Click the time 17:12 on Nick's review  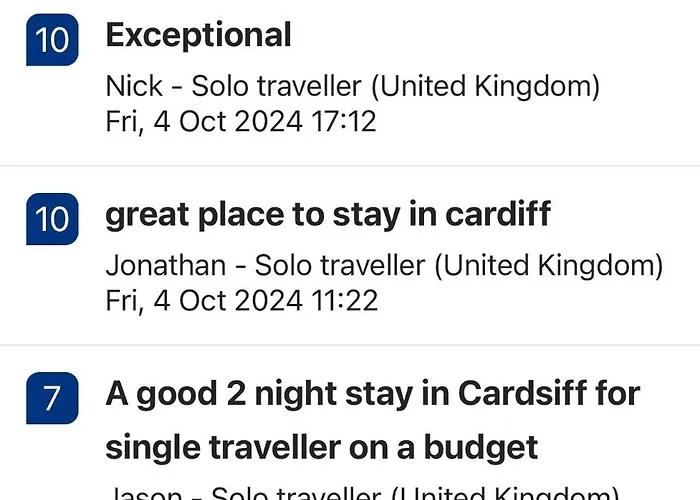coord(343,122)
